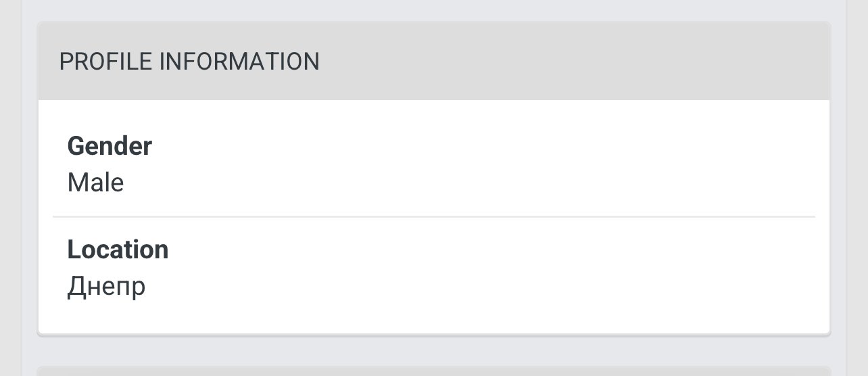Click the partially visible panel header at the bottom
Screen dimensions: 868x376
click(434, 371)
